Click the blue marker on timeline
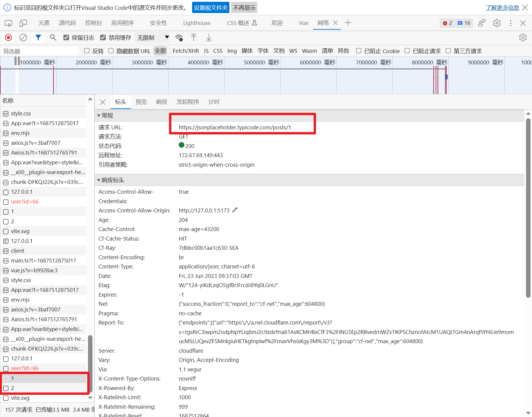The image size is (532, 417). tap(447, 77)
